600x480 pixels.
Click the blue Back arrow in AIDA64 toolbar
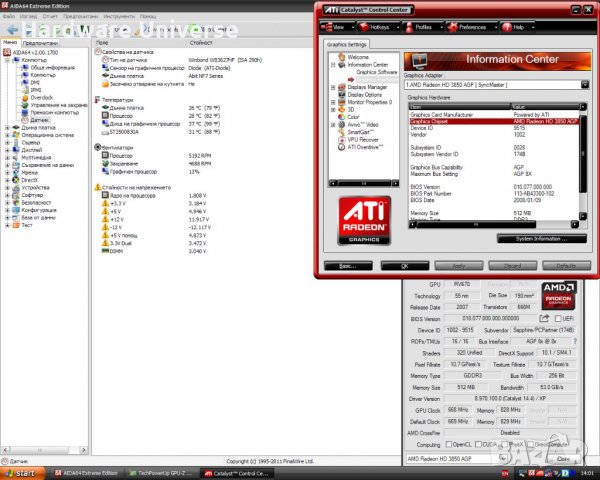click(13, 30)
